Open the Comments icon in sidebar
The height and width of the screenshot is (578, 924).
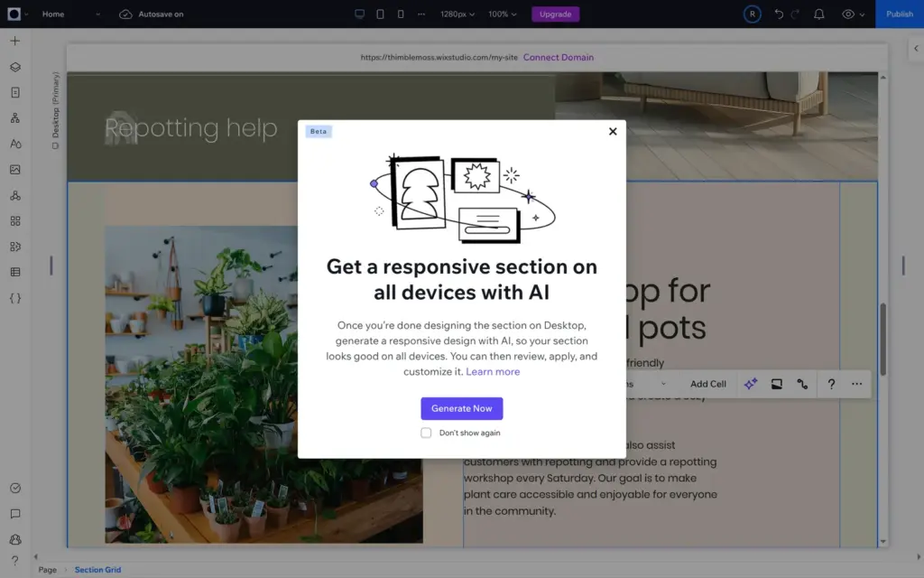tap(15, 514)
